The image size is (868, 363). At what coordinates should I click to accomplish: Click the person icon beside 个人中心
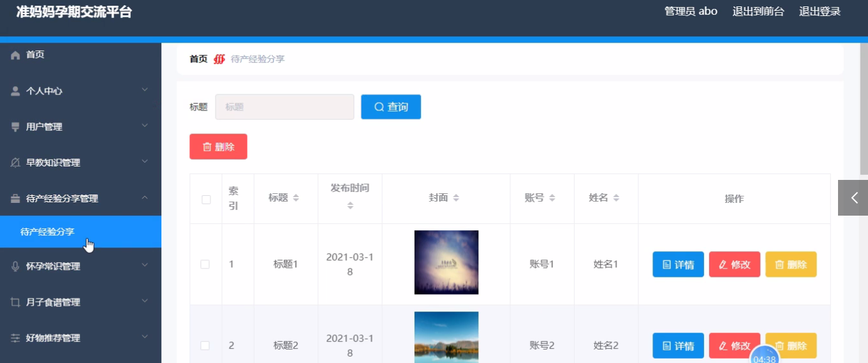click(16, 91)
